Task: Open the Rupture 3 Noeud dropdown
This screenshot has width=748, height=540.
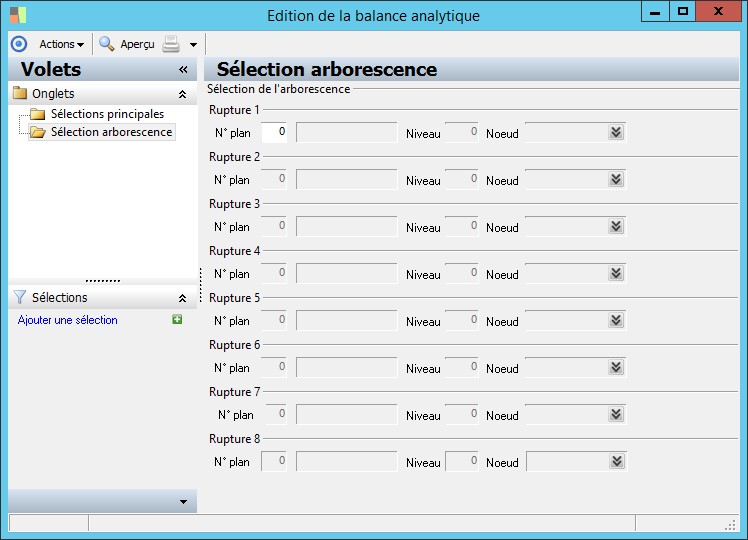Action: [616, 226]
